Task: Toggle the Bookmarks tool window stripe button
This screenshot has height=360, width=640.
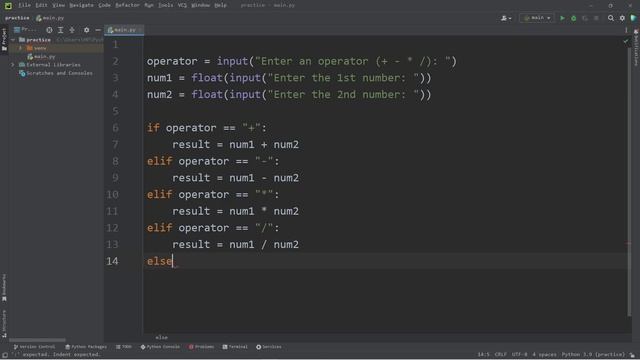Action: click(x=4, y=288)
